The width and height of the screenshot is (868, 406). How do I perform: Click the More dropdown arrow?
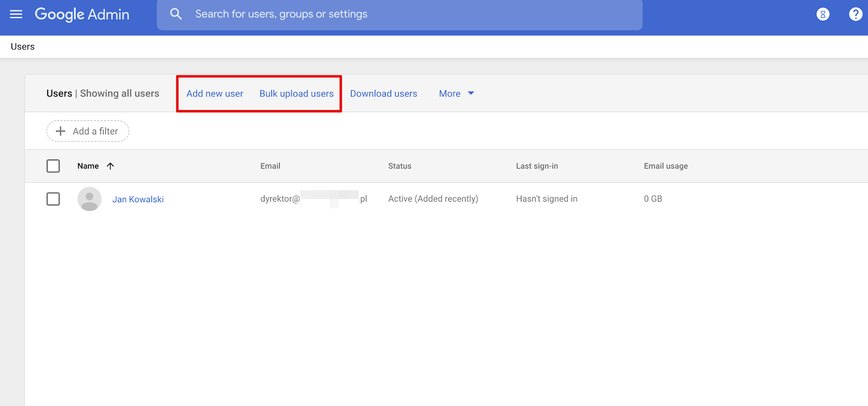(471, 93)
